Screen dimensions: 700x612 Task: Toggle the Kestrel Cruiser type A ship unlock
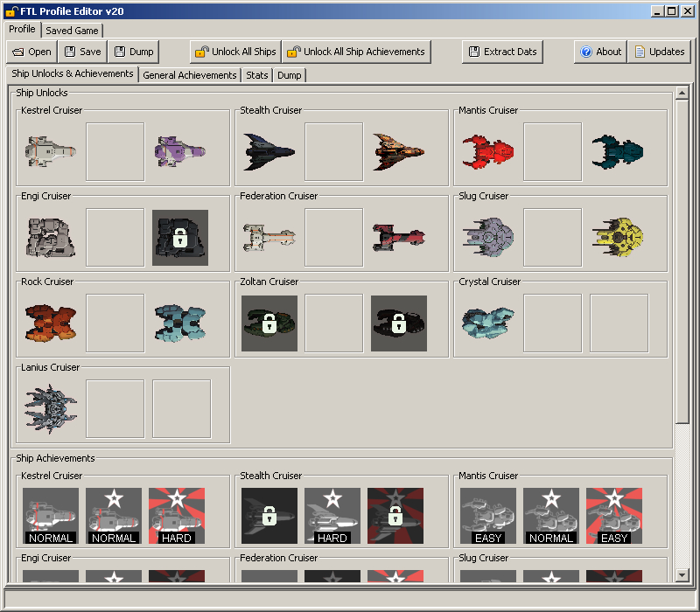(x=51, y=151)
